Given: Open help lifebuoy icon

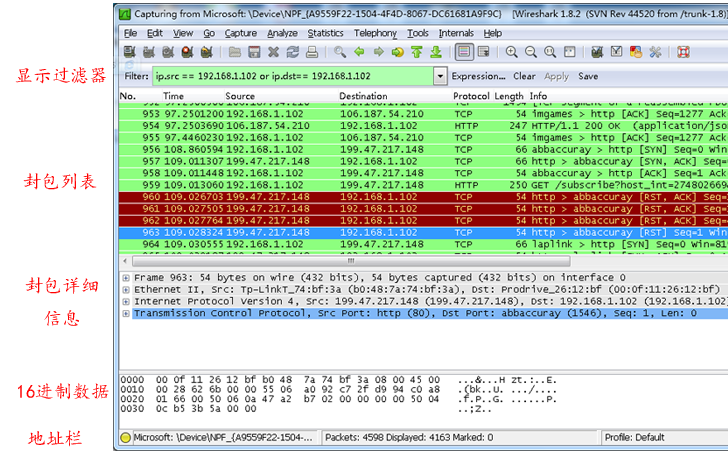Looking at the screenshot, I should [683, 52].
